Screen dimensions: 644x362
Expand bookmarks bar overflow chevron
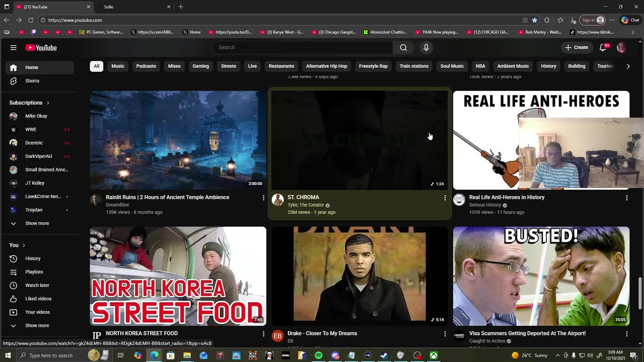(632, 32)
